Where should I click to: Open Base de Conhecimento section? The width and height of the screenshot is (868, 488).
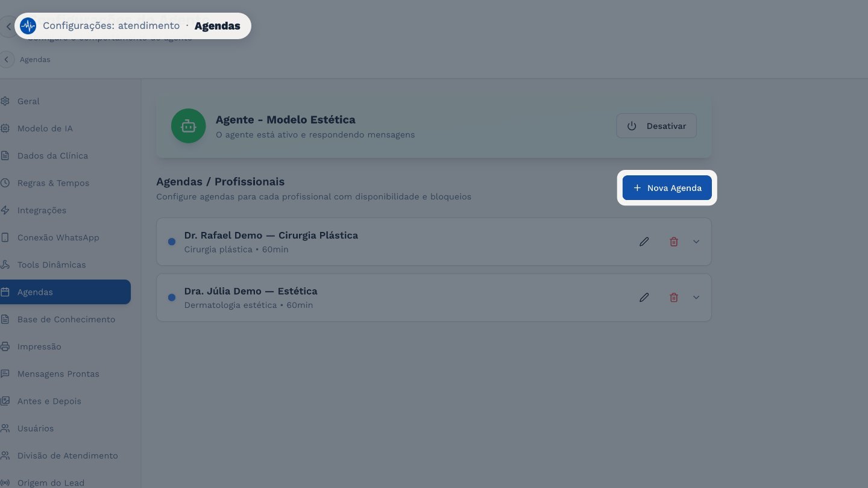tap(65, 319)
